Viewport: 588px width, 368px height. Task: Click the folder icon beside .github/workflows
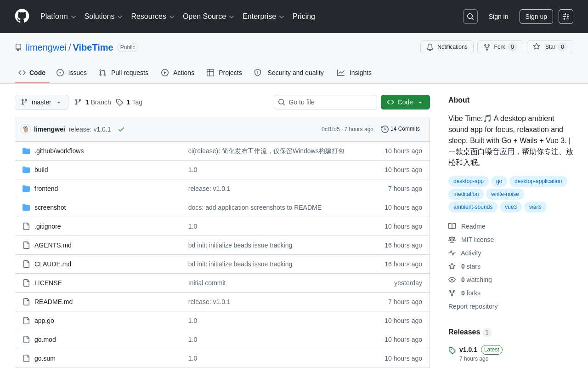click(26, 151)
